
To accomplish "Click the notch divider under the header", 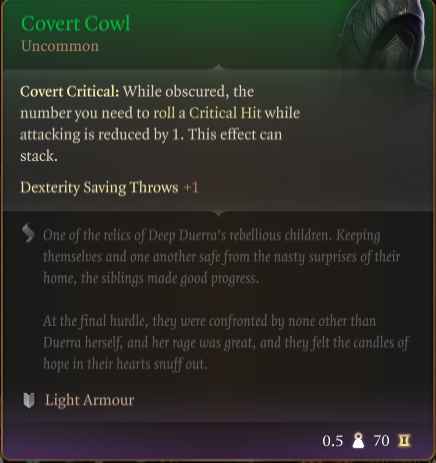I will [x=218, y=67].
